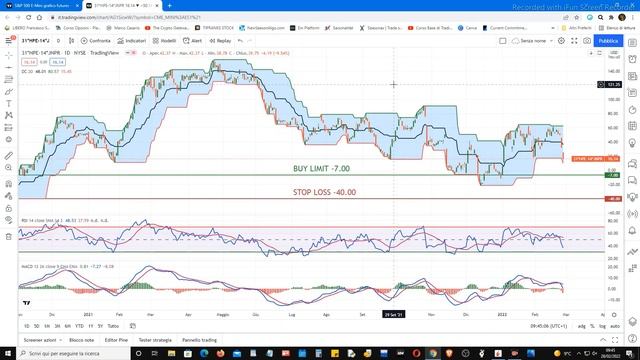
Task: Open the Pannello trading tab
Action: (x=199, y=340)
